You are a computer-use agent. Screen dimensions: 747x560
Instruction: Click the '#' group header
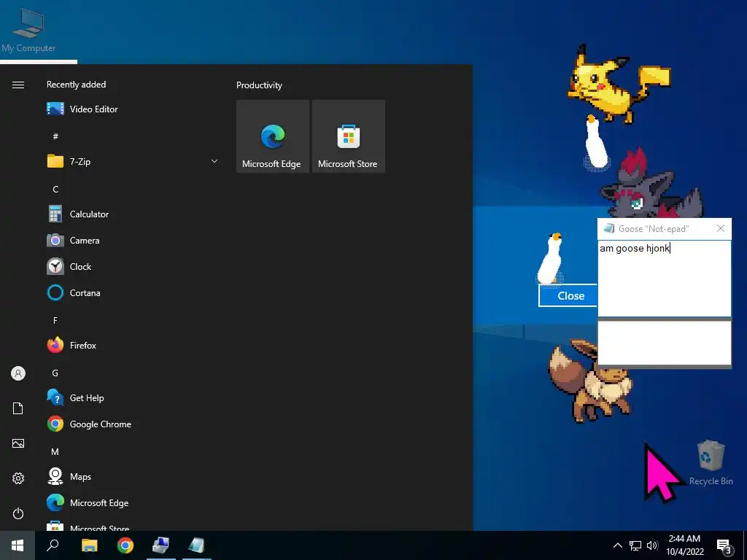pos(55,136)
